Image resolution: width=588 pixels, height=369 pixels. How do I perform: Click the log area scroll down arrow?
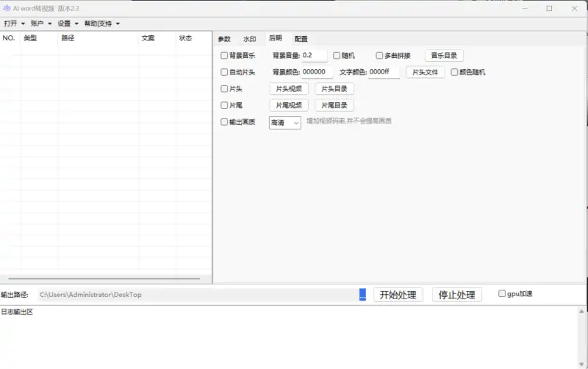pos(581,365)
